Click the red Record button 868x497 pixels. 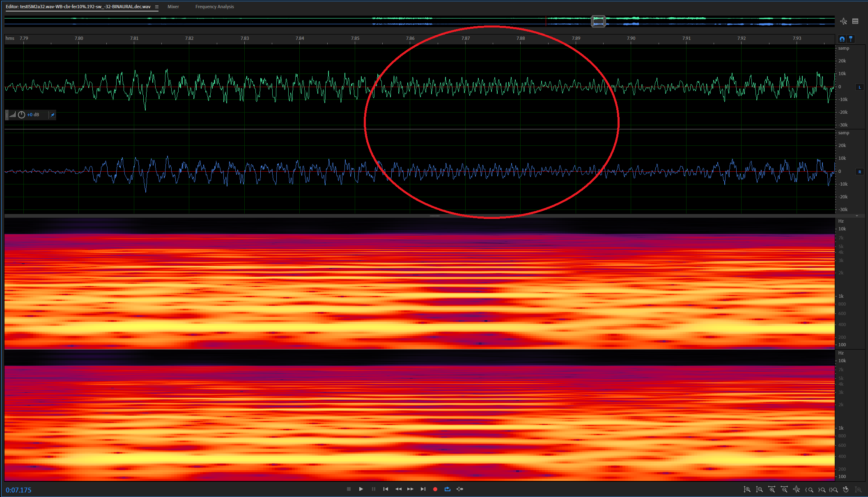tap(435, 489)
